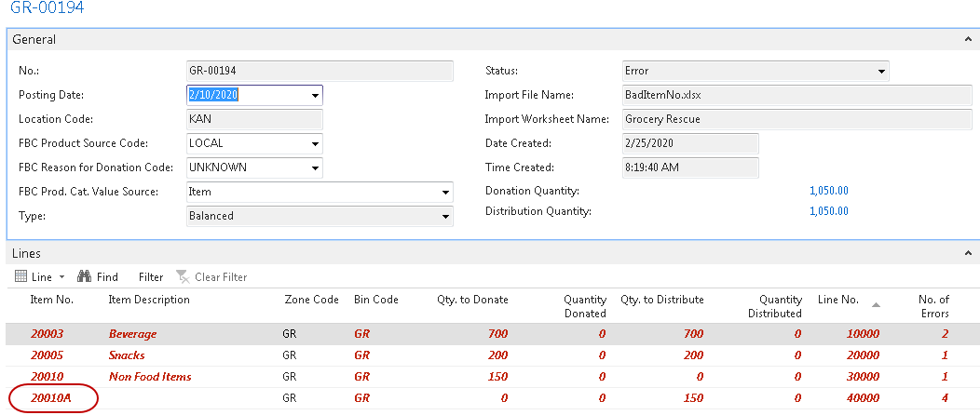Click the Find binoculars icon
Image resolution: width=980 pixels, height=415 pixels.
coord(83,276)
